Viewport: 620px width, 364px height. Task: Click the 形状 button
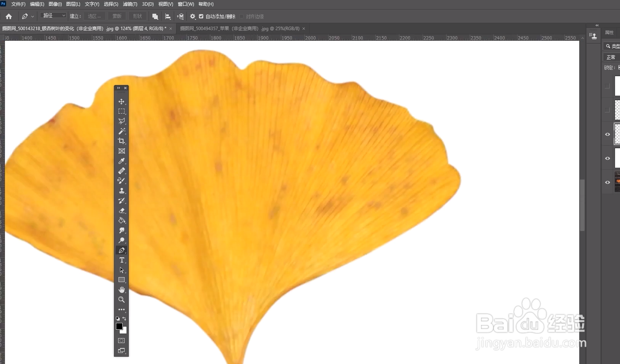click(x=138, y=16)
